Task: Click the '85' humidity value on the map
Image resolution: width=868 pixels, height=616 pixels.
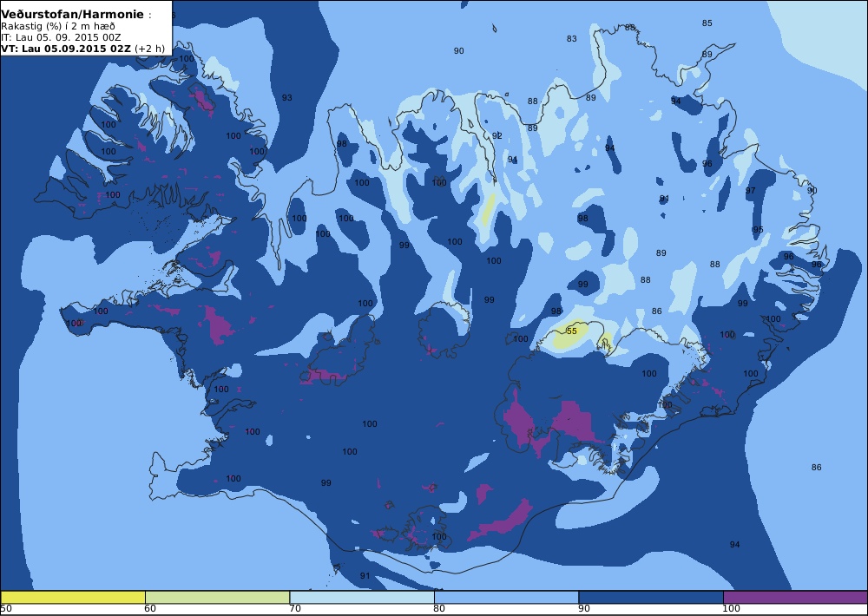Action: tap(707, 23)
